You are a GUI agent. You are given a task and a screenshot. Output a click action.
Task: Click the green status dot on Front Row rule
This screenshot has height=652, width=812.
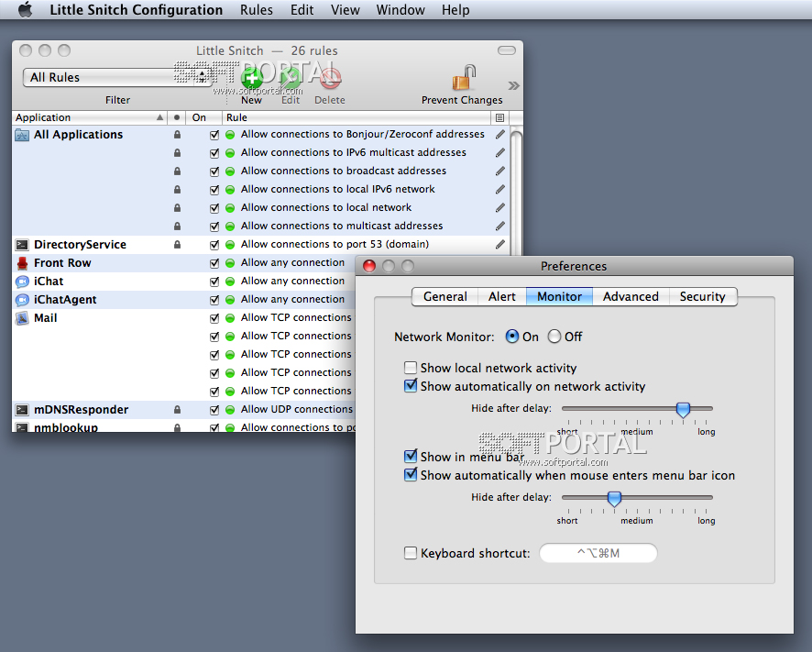pyautogui.click(x=230, y=263)
